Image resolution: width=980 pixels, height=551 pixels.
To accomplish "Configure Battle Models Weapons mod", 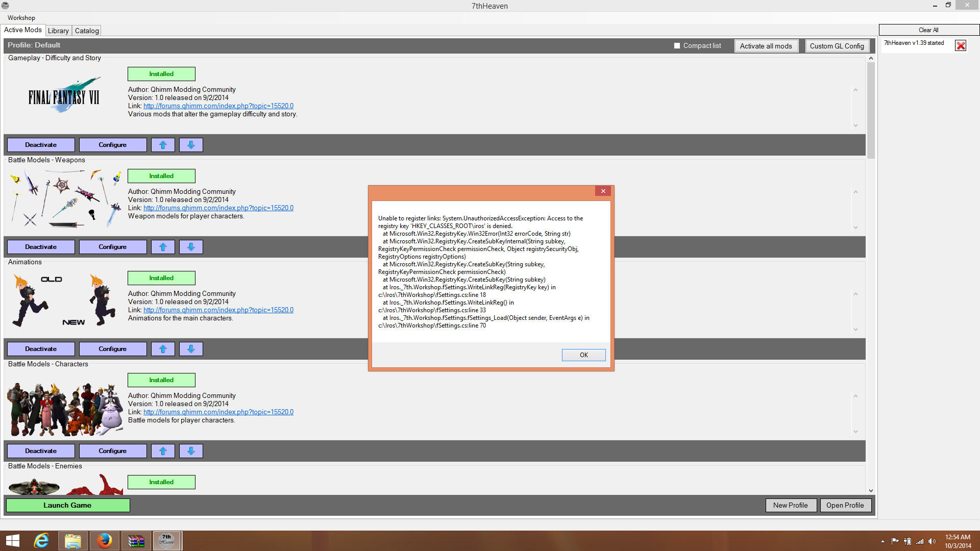I will pos(113,247).
